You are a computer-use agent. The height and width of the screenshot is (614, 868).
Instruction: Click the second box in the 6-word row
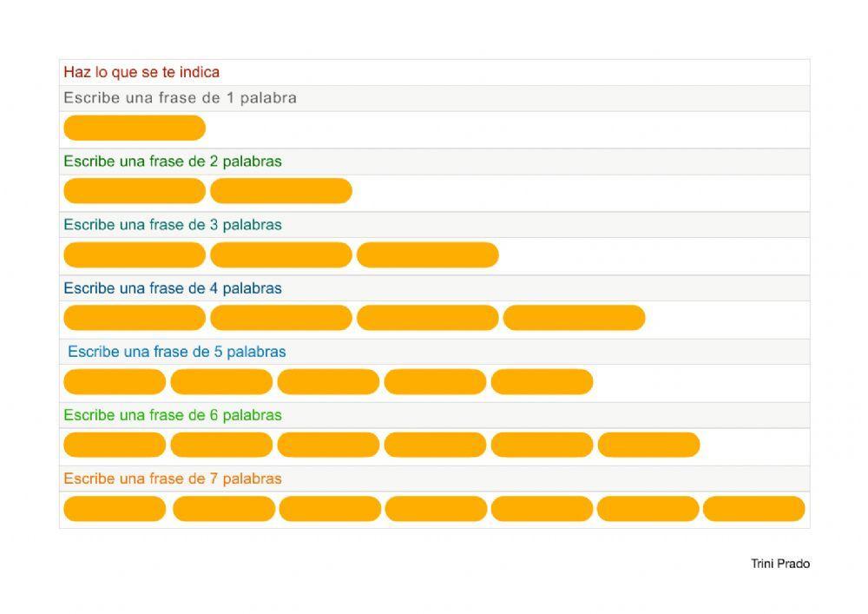click(221, 445)
